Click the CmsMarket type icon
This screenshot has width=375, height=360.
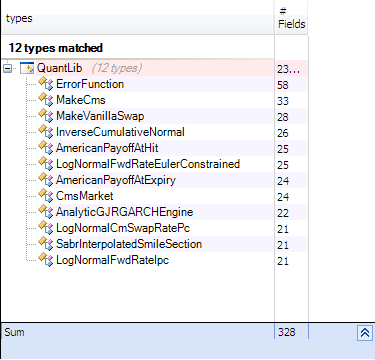(46, 196)
